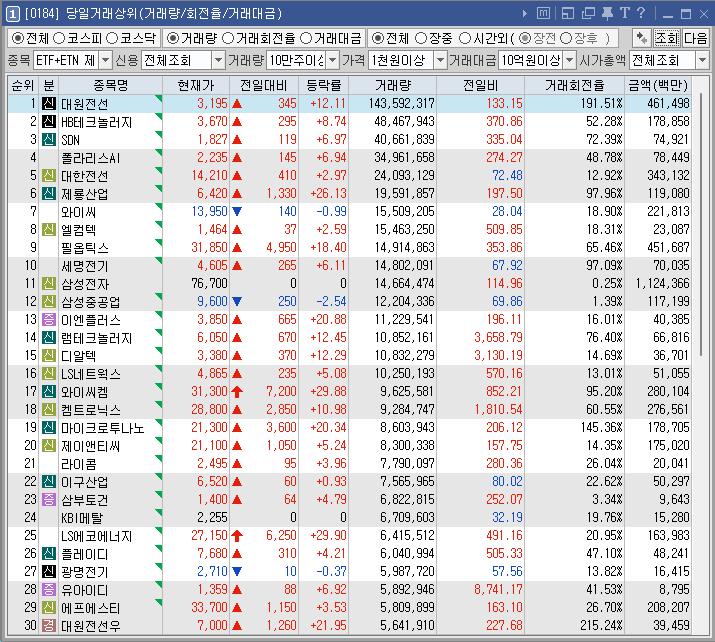Sort by the 종목명 column header
This screenshot has height=642, width=715.
click(110, 85)
